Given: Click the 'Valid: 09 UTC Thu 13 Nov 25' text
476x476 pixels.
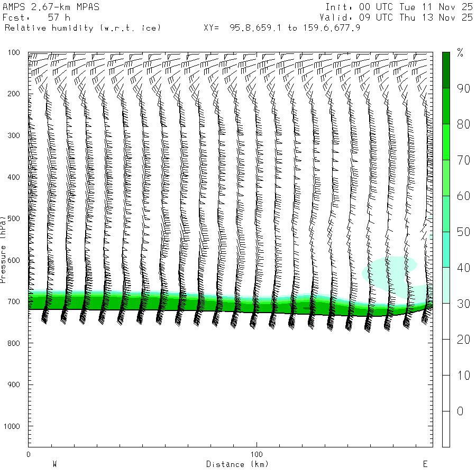Looking at the screenshot, I should [396, 17].
